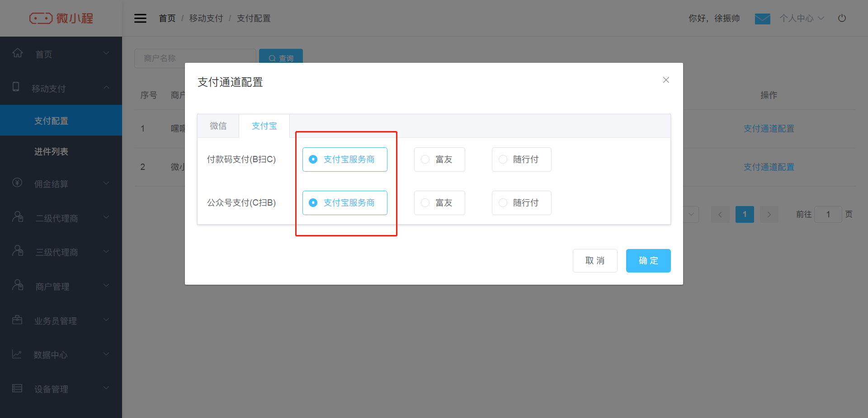Expand the 设备管理 chevron
Viewport: 868px width, 418px height.
(106, 388)
